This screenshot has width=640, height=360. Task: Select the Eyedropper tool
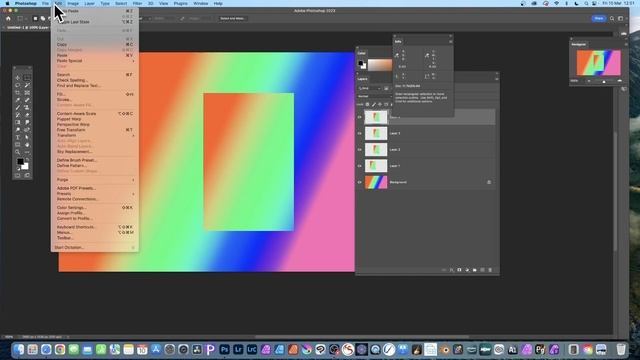pyautogui.click(x=18, y=100)
